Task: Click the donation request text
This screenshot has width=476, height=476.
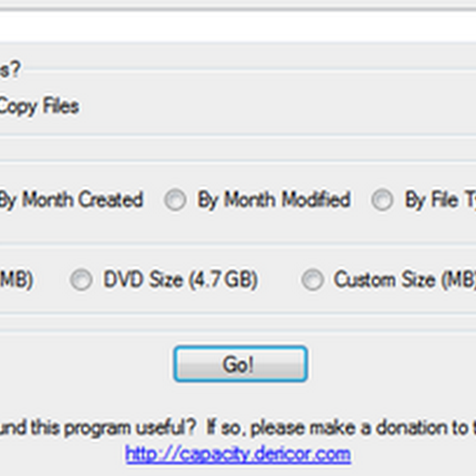Action: click(238, 427)
